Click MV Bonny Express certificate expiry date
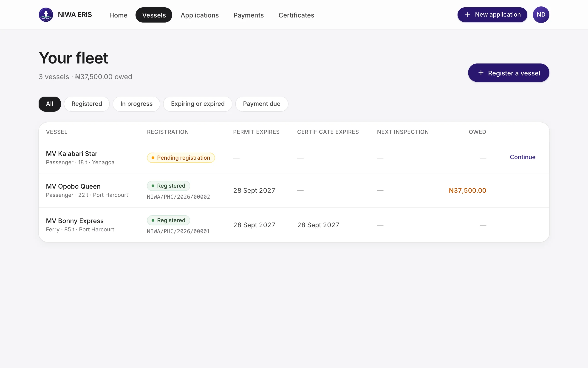Image resolution: width=588 pixels, height=368 pixels. click(x=318, y=225)
